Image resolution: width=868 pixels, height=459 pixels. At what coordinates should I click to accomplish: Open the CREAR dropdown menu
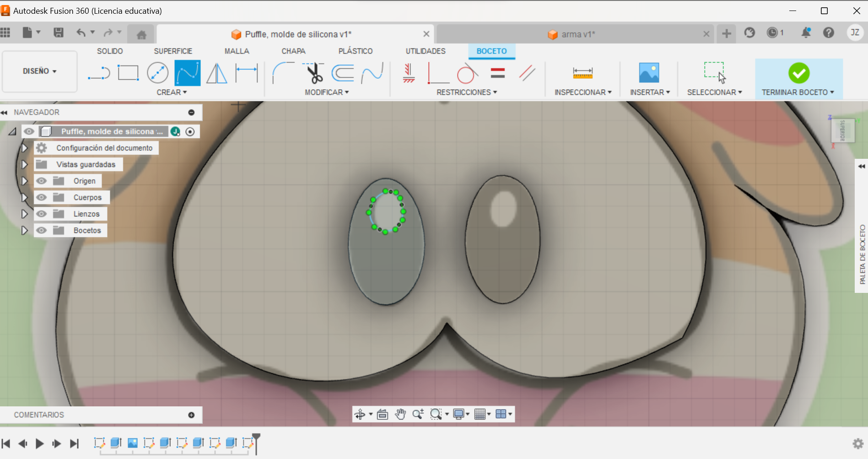tap(172, 92)
